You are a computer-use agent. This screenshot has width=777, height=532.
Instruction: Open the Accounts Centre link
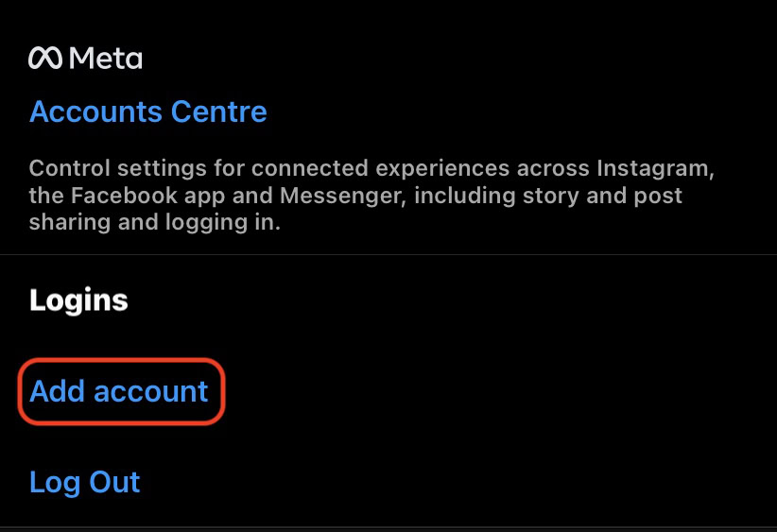coord(148,112)
